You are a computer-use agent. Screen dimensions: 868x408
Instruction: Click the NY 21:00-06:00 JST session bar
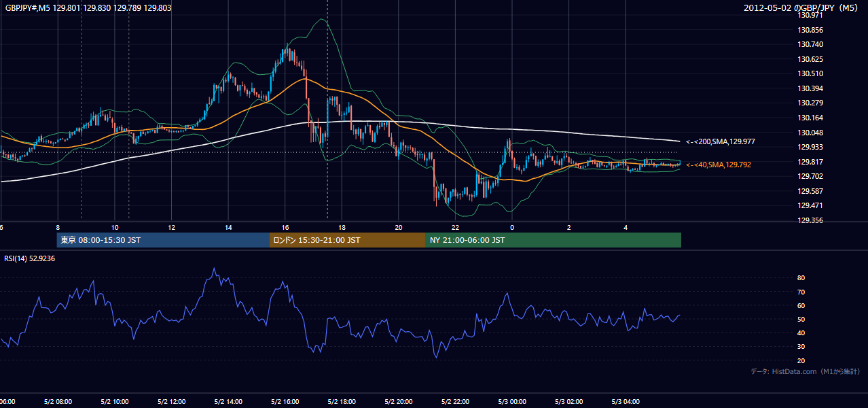554,240
